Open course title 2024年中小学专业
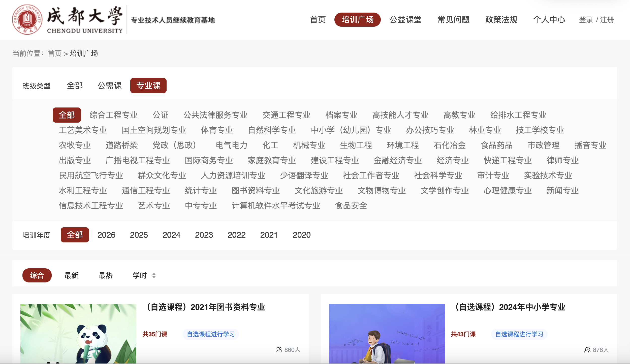The width and height of the screenshot is (630, 364). tap(511, 307)
